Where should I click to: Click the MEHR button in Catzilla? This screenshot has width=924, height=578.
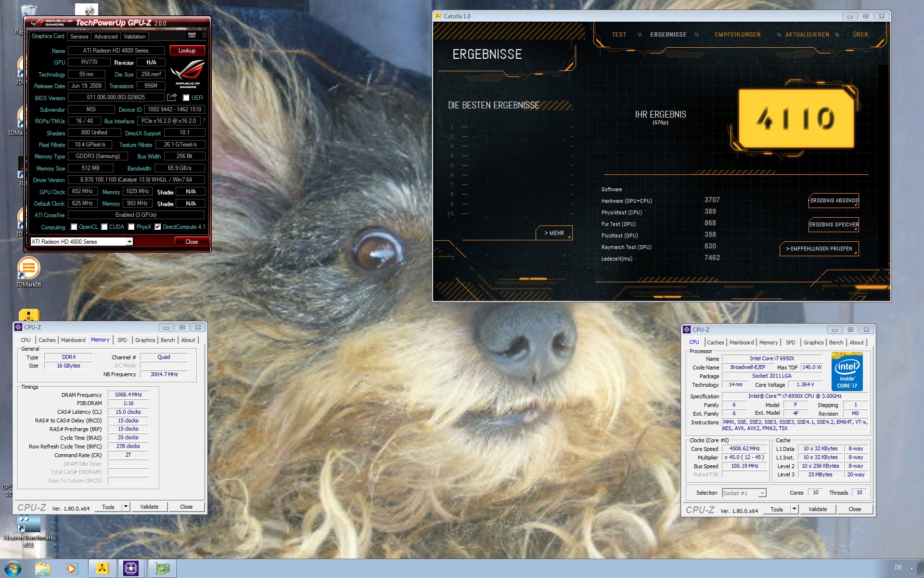click(554, 233)
